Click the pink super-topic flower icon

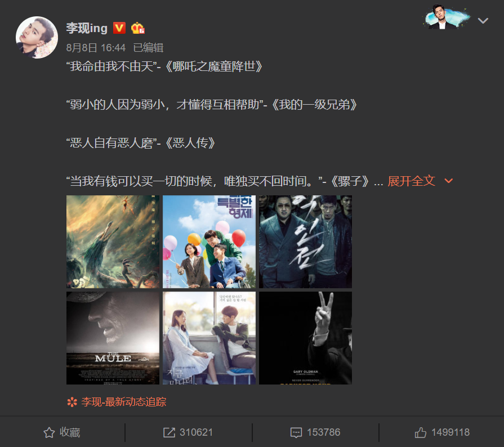click(x=72, y=402)
